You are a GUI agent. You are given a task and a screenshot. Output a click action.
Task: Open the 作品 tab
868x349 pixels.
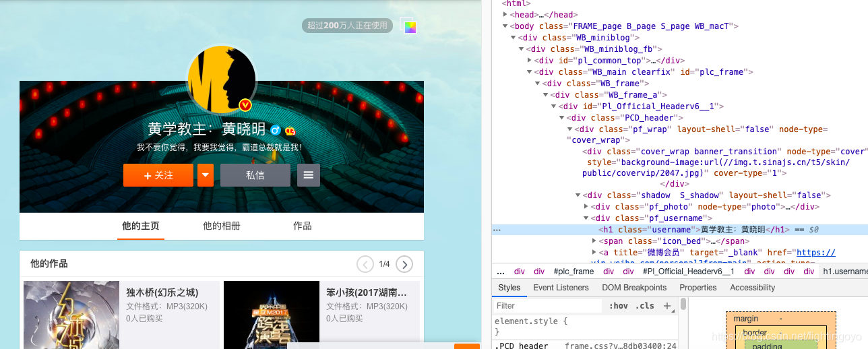303,226
